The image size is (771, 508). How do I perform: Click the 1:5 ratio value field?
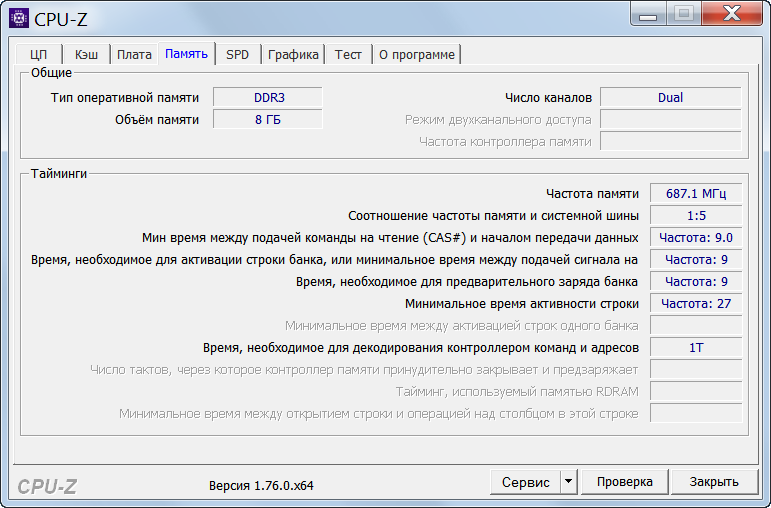[696, 216]
